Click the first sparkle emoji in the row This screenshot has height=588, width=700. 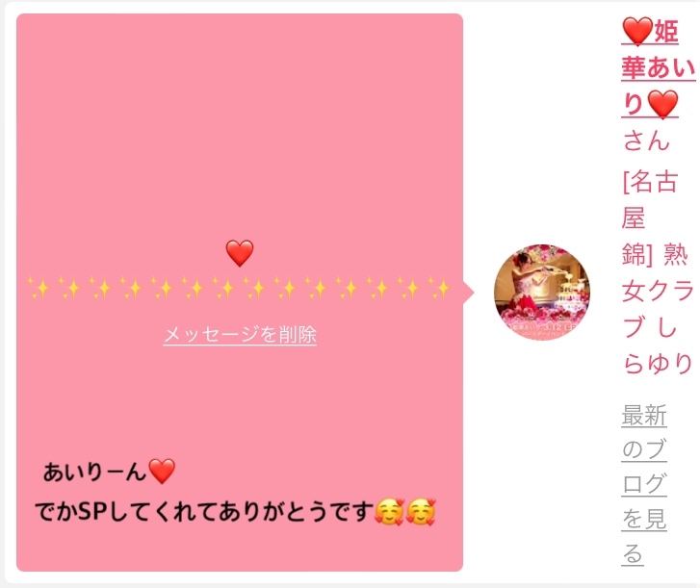pos(39,288)
